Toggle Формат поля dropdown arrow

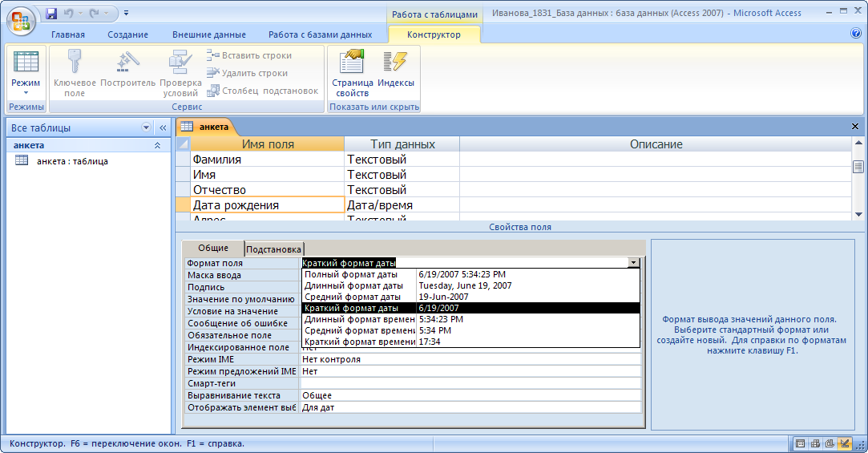tap(633, 262)
